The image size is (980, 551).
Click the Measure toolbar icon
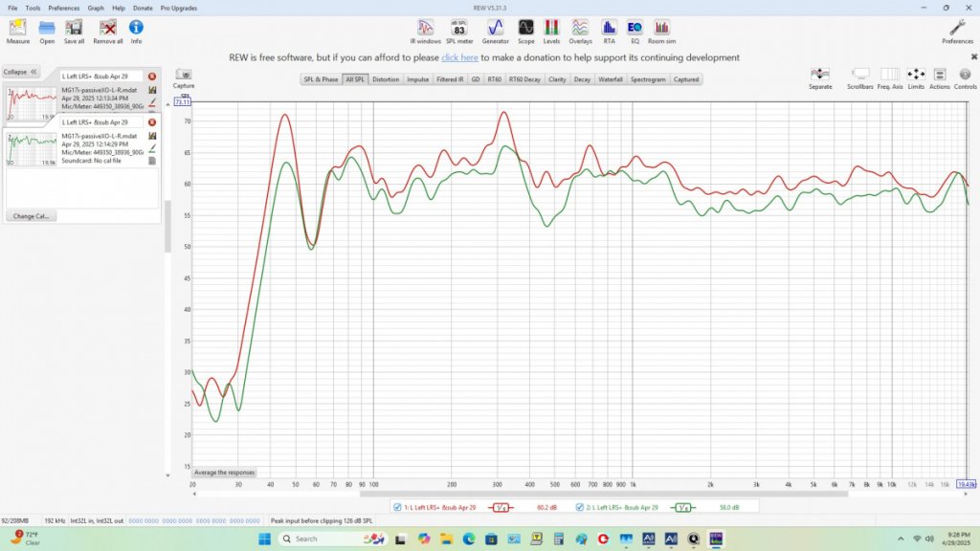click(x=18, y=32)
